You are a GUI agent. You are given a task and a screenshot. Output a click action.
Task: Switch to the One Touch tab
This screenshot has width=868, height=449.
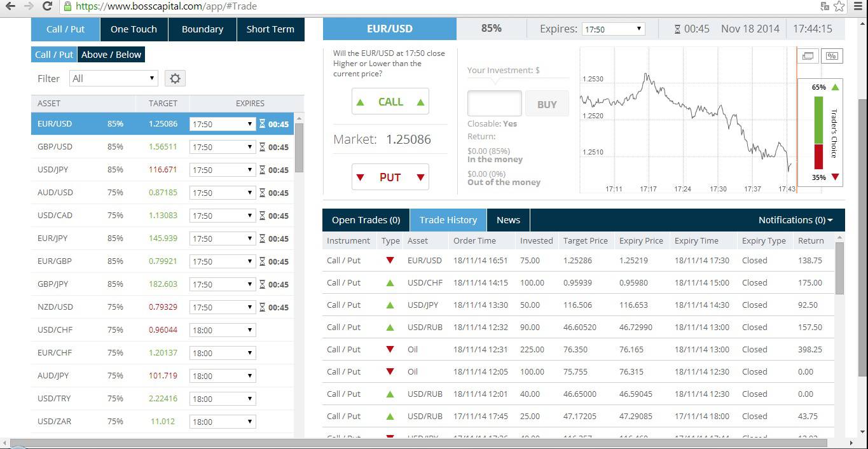[x=134, y=29]
